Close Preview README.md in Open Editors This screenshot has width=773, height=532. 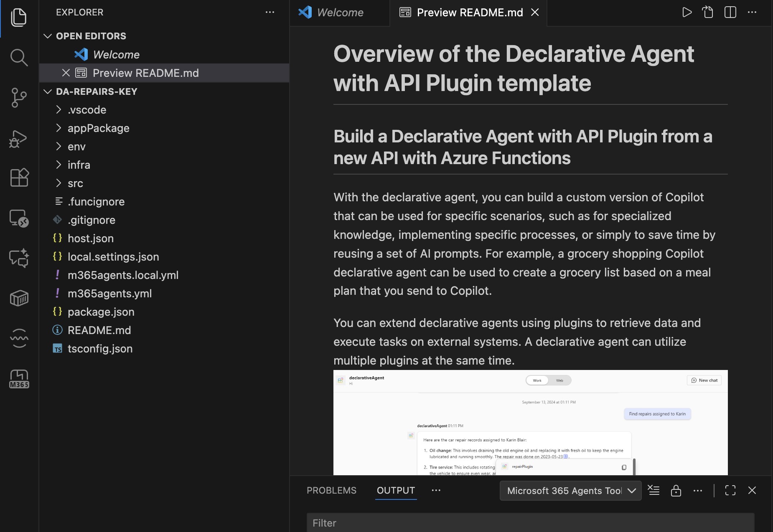pyautogui.click(x=66, y=73)
